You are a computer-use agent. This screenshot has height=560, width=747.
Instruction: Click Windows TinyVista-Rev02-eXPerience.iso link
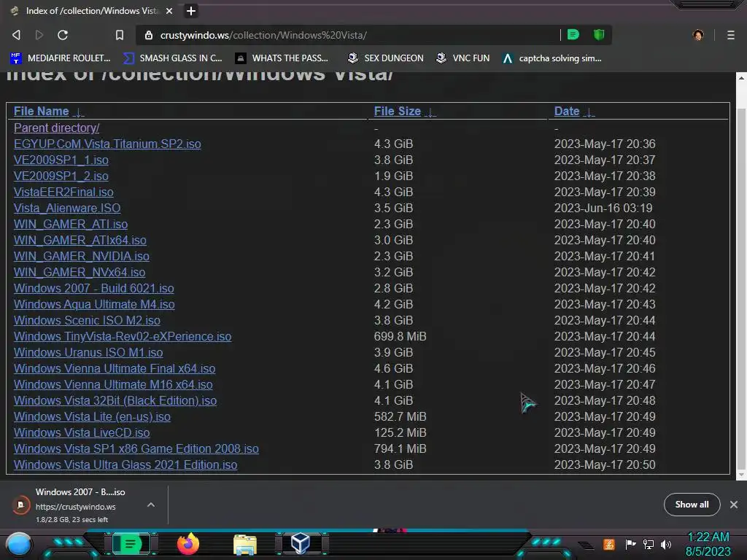coord(123,336)
